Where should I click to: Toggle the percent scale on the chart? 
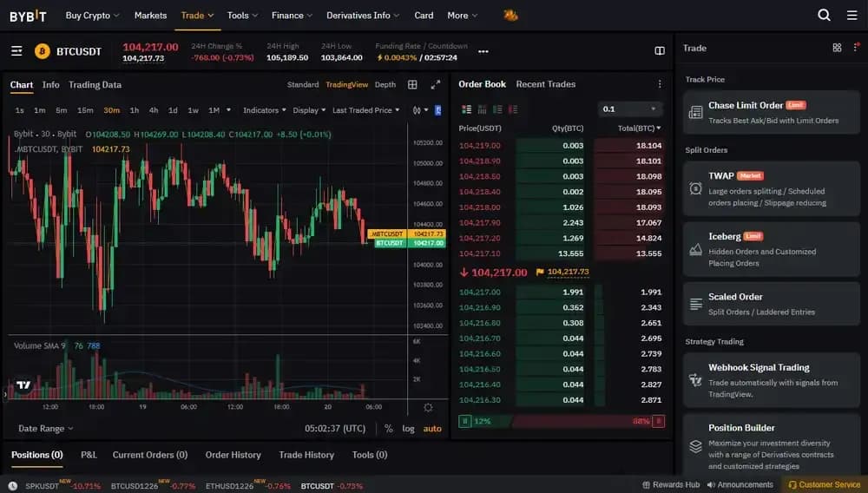389,429
